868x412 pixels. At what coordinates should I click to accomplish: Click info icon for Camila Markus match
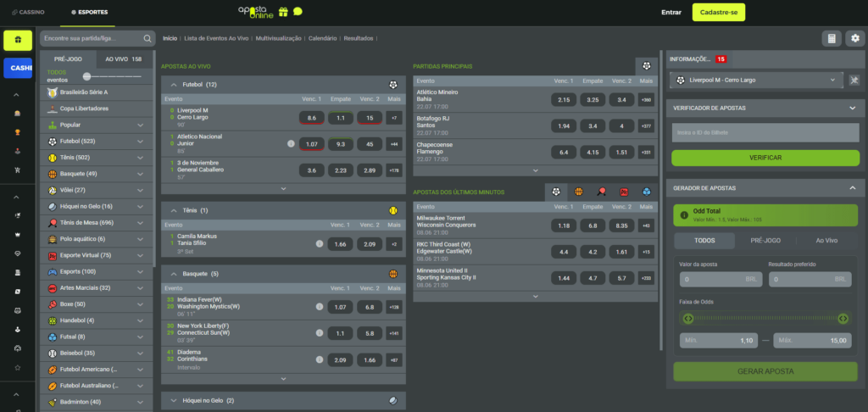320,243
